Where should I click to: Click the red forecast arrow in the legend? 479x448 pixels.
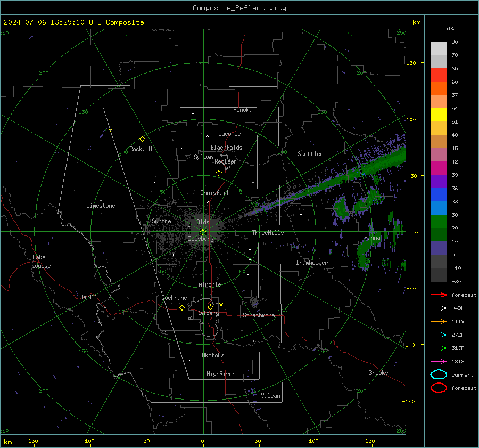[x=439, y=295]
